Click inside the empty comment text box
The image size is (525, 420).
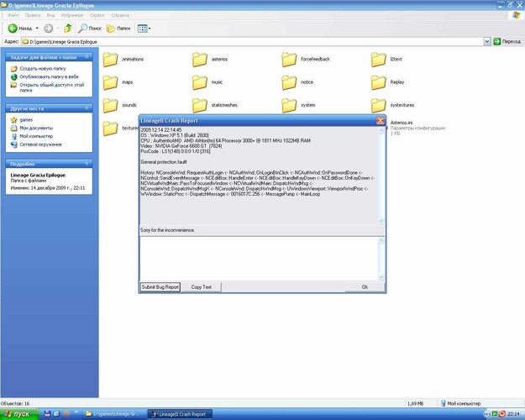tap(259, 259)
